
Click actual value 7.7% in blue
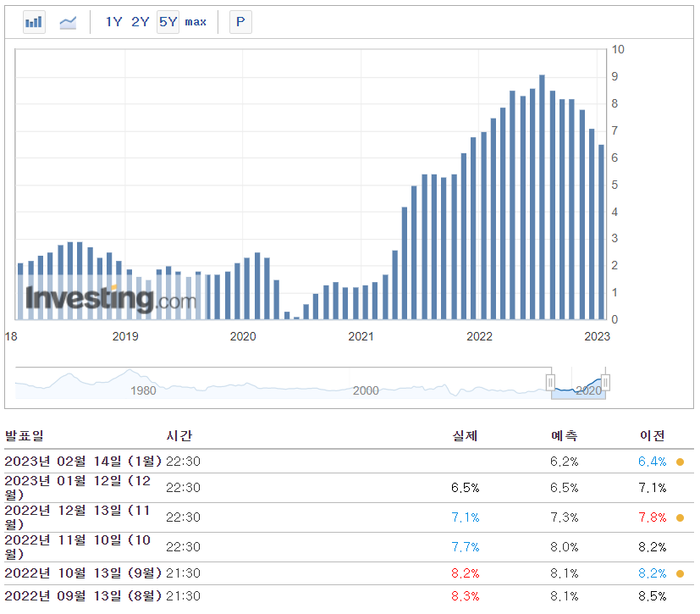(466, 546)
